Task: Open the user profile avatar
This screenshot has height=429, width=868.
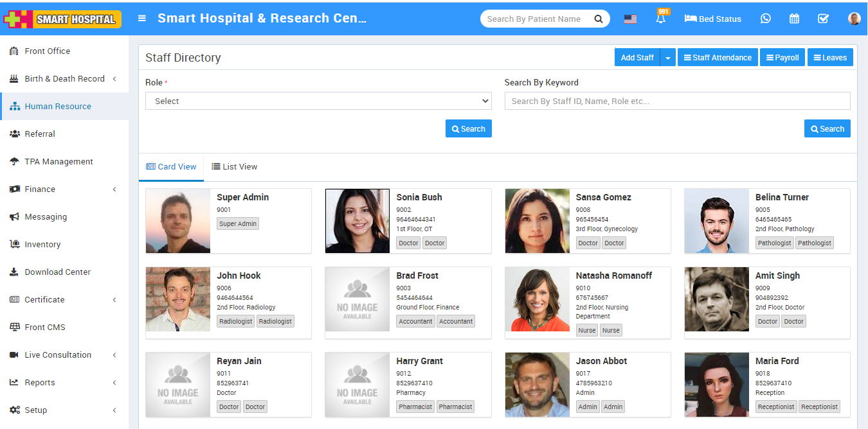Action: (x=854, y=19)
